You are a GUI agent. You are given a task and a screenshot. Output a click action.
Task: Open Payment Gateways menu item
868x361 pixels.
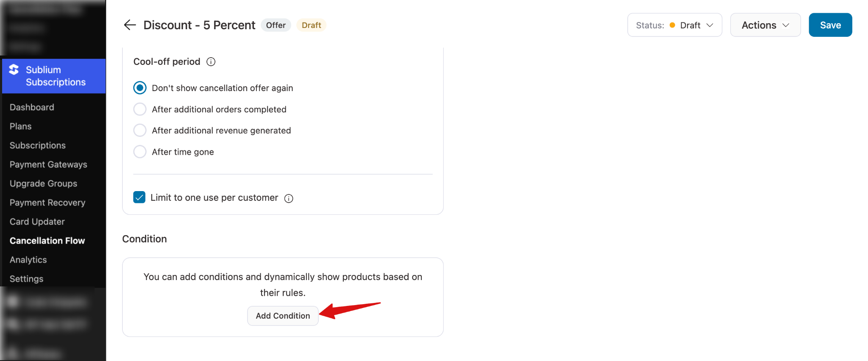pyautogui.click(x=48, y=164)
